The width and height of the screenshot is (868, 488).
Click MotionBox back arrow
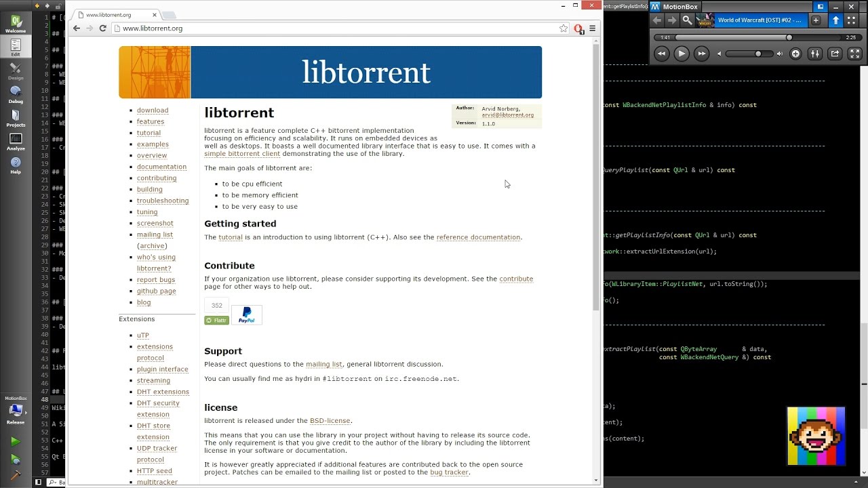[x=657, y=20]
